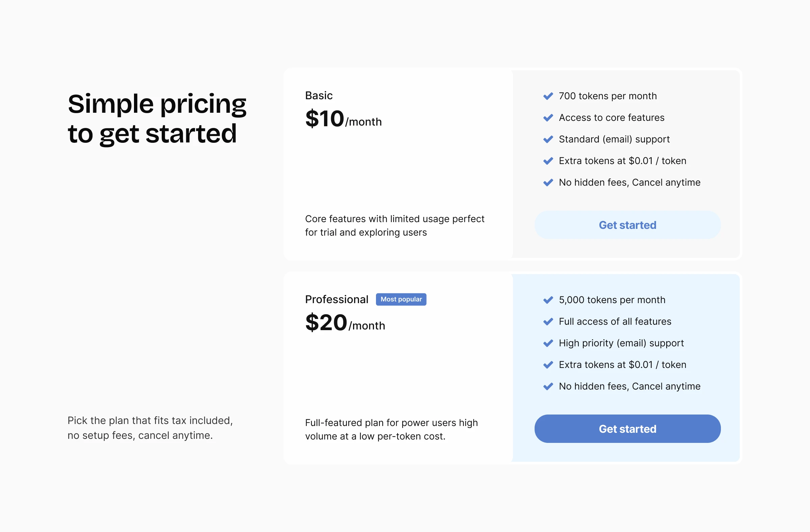
Task: Click the Basic plan title
Action: tap(319, 96)
